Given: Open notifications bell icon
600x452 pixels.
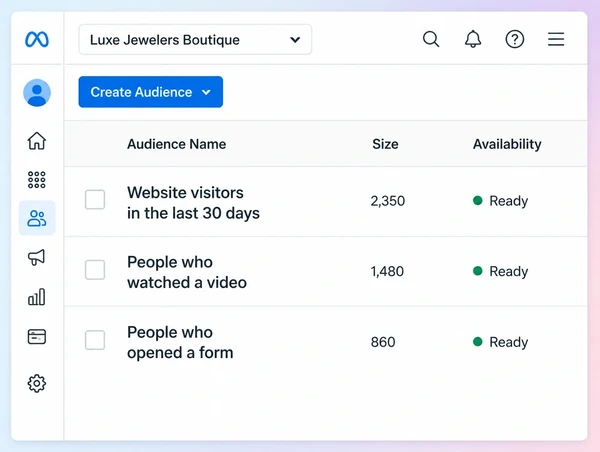Looking at the screenshot, I should pyautogui.click(x=473, y=39).
